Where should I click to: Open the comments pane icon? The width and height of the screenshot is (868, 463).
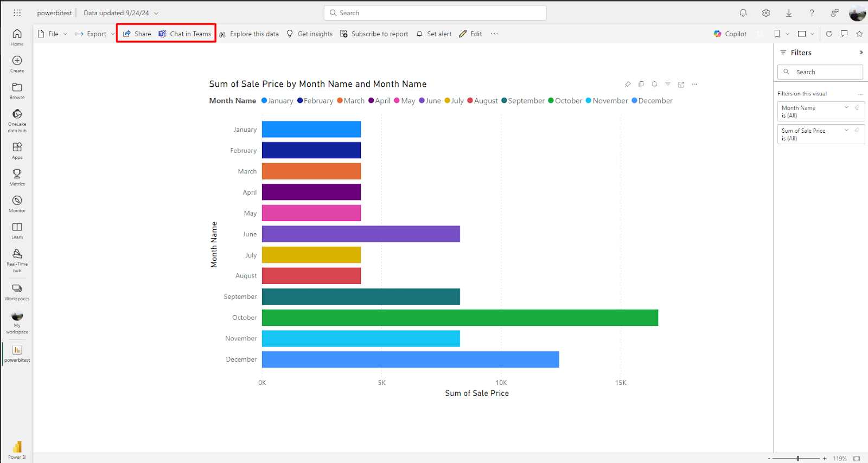click(x=844, y=34)
